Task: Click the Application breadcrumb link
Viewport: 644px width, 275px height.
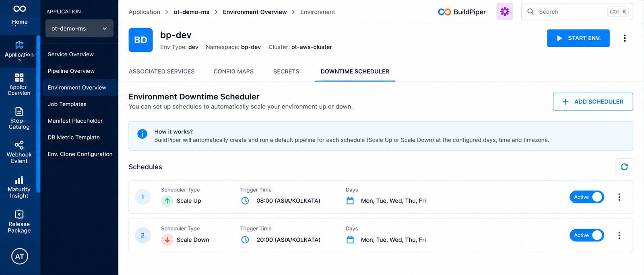Action: [x=144, y=12]
